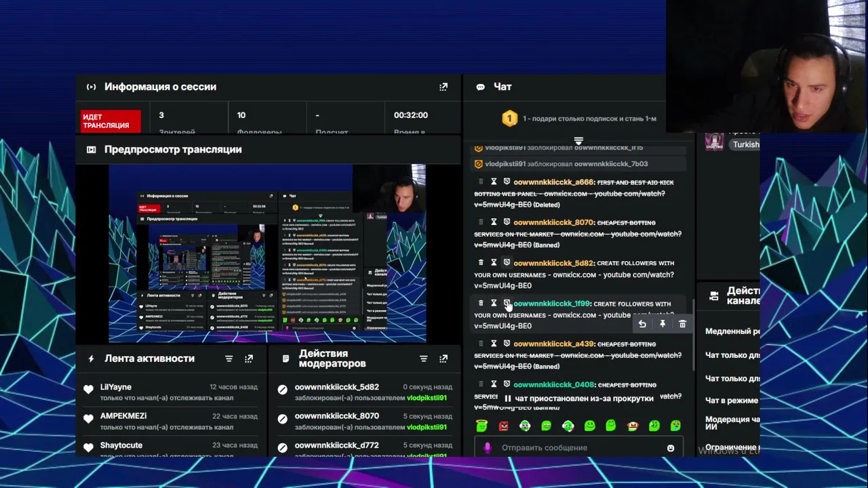The width and height of the screenshot is (868, 488).
Task: Click Чат в режиме option in channel actions
Action: coord(732,401)
